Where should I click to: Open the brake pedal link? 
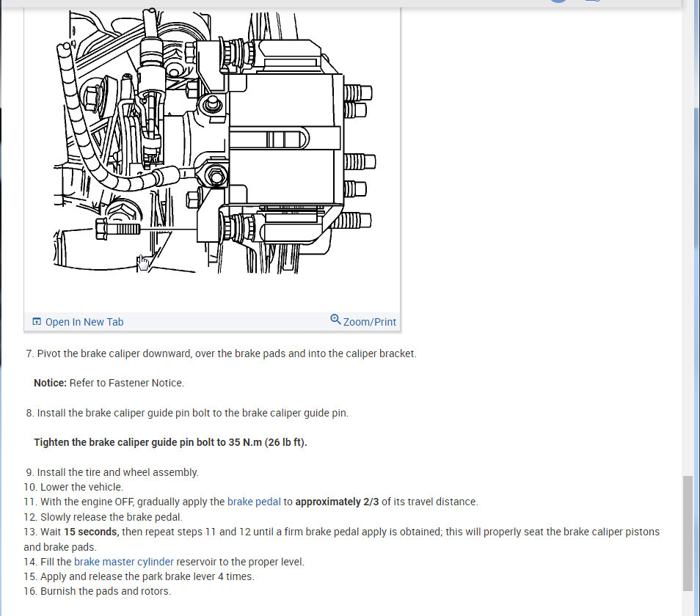click(254, 502)
